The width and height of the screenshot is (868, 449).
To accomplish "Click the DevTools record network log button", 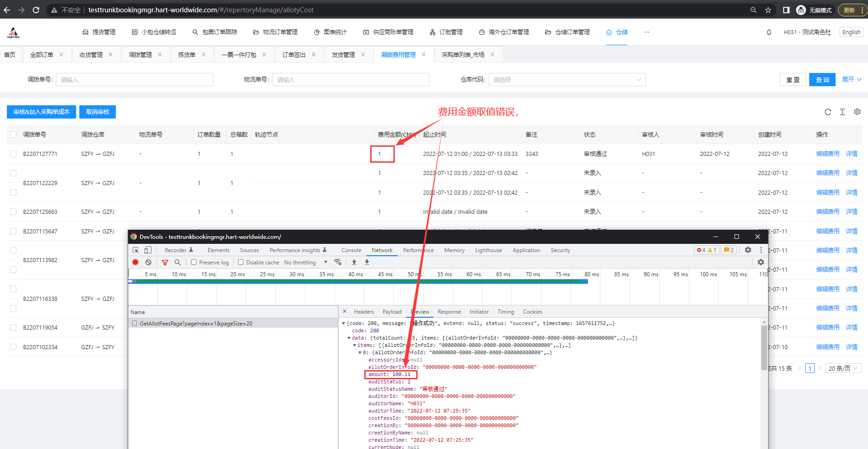I will (135, 262).
